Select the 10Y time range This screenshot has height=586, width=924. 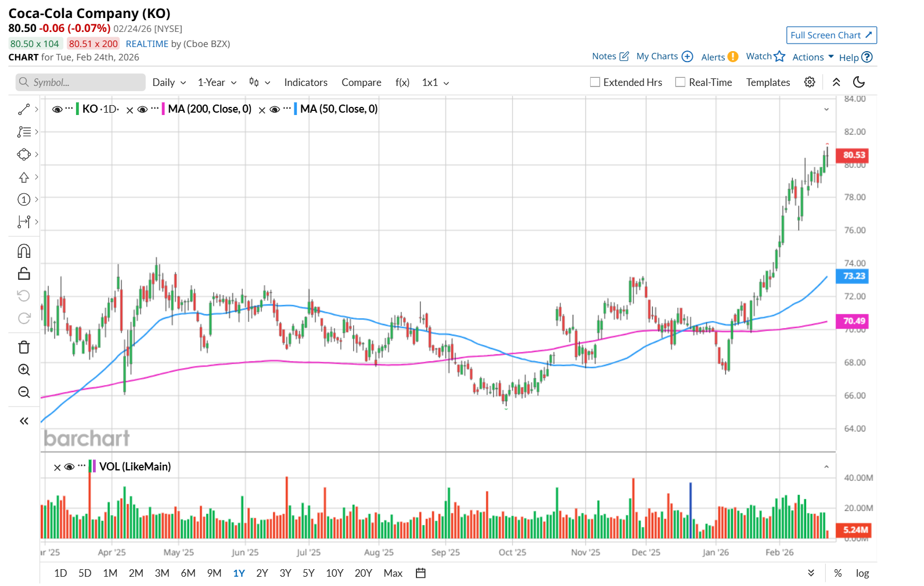(x=335, y=573)
